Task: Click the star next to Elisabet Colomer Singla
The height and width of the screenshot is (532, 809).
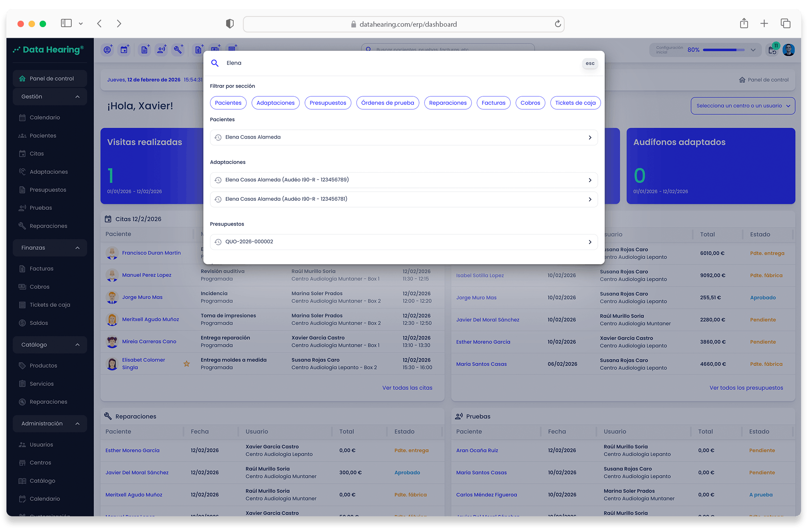Action: click(x=187, y=364)
